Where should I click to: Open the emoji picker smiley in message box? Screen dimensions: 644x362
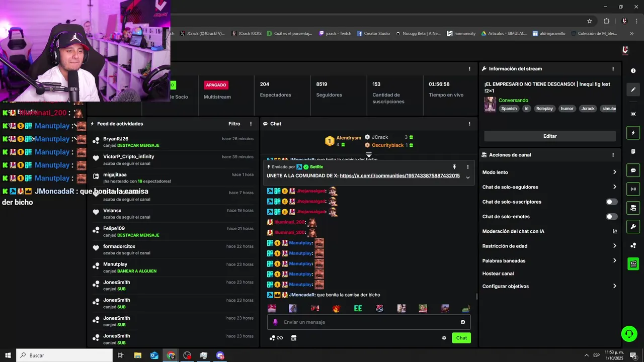click(x=463, y=322)
